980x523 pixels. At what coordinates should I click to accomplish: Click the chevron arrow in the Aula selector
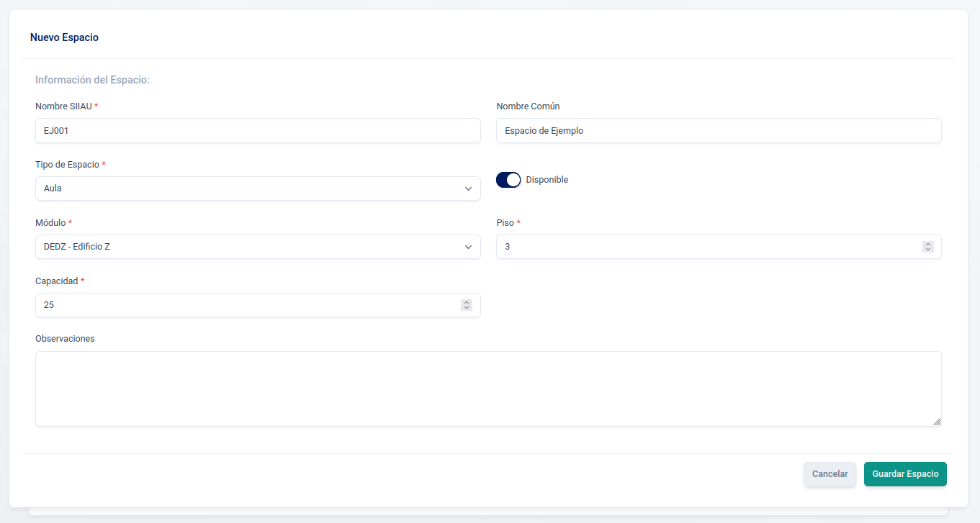[467, 188]
